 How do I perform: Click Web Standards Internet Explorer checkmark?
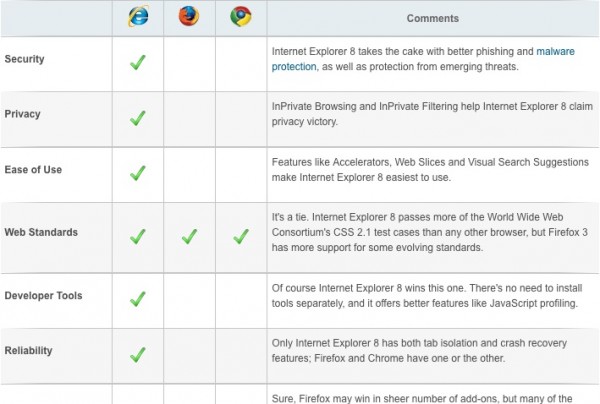[x=138, y=236]
